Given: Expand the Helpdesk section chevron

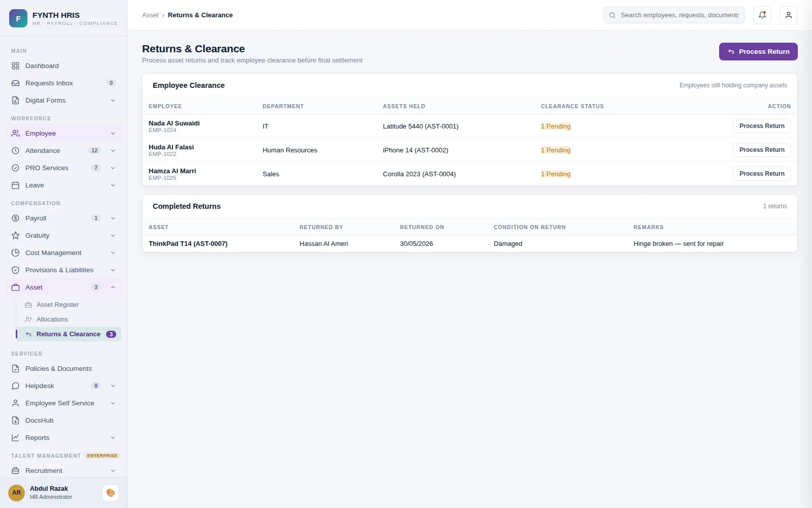Looking at the screenshot, I should 113,386.
